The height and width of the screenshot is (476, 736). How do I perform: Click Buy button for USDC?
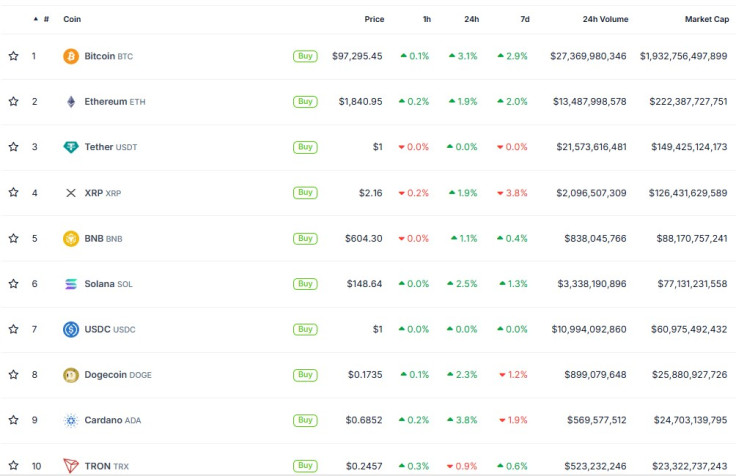tap(305, 330)
